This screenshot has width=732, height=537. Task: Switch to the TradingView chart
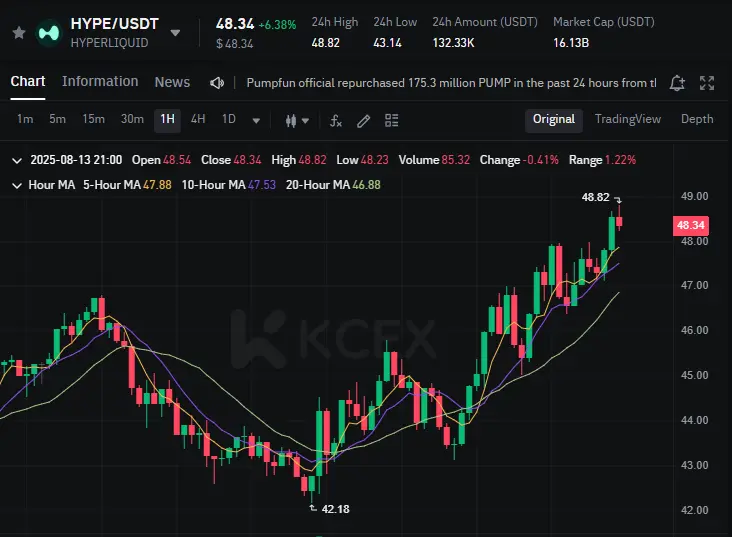[627, 120]
